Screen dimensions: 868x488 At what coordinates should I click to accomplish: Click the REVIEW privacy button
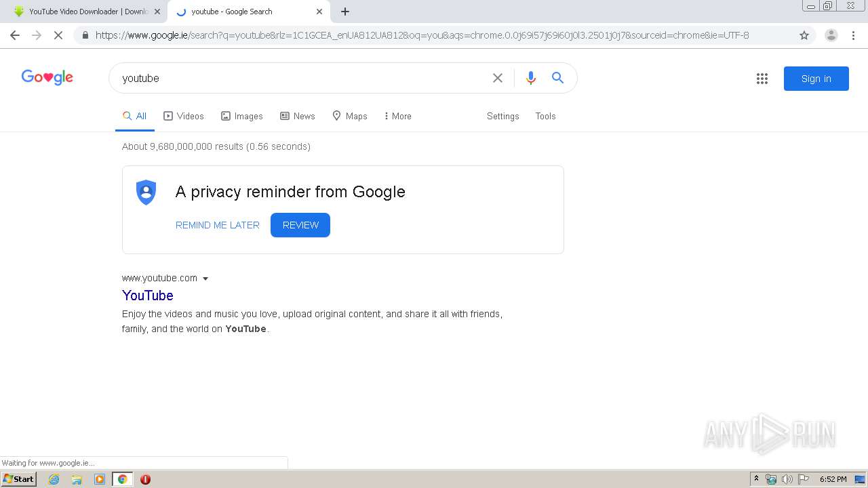coord(300,225)
